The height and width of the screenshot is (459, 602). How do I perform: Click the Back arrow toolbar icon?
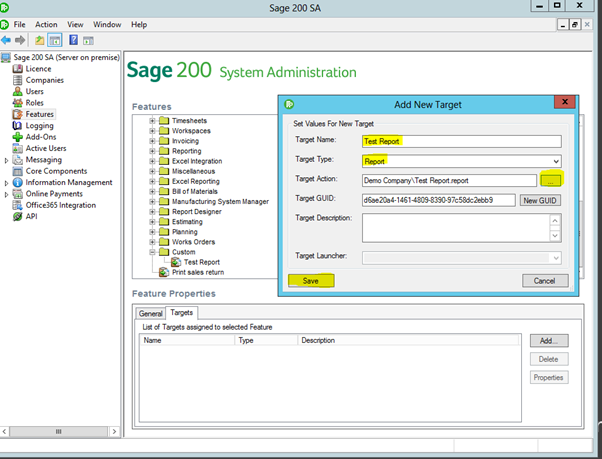(x=6, y=40)
